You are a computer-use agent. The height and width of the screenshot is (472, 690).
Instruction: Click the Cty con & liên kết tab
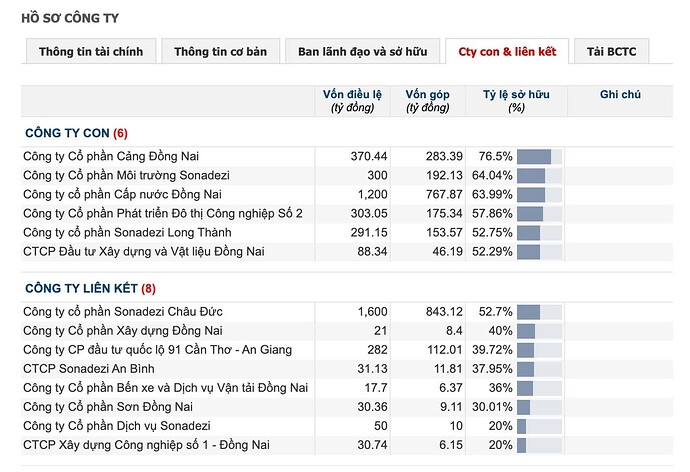507,52
